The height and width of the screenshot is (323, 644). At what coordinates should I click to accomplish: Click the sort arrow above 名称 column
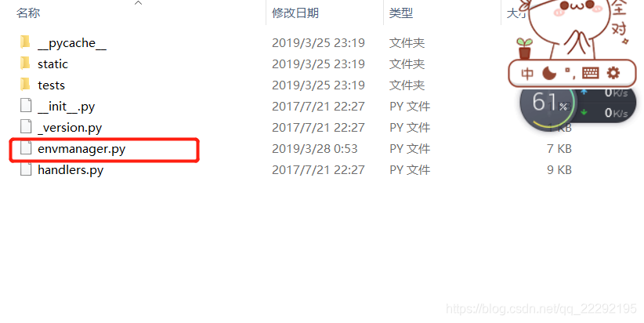pos(139,3)
